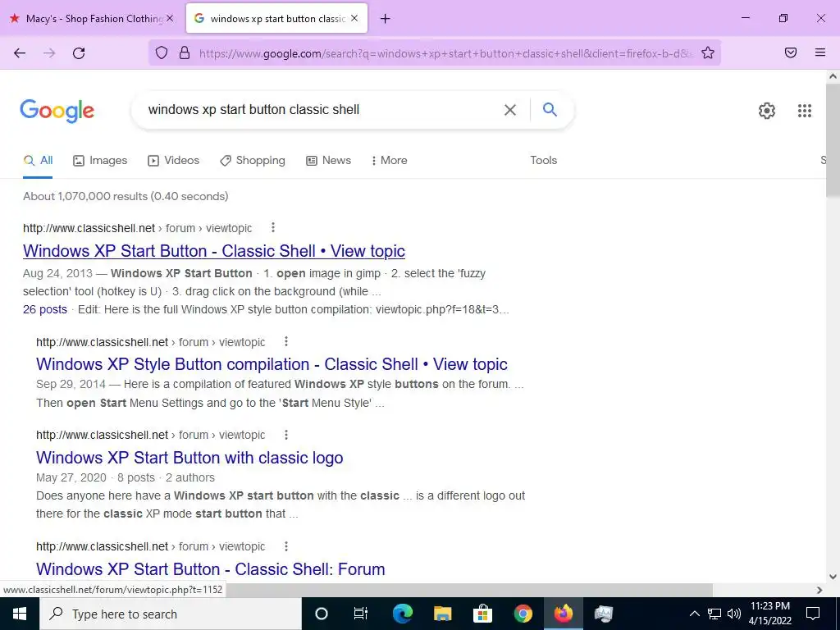Open Task View on the taskbar
This screenshot has height=630, width=840.
tap(361, 614)
